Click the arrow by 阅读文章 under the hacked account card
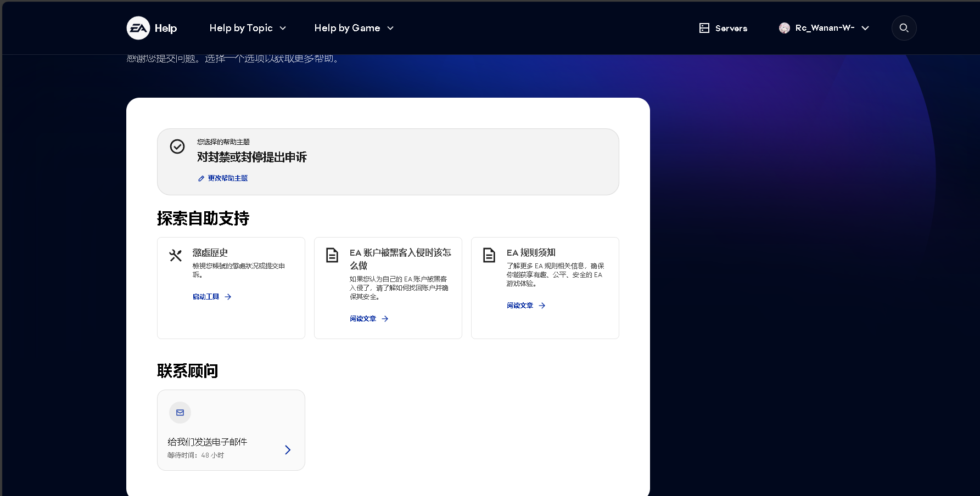The image size is (980, 496). coord(385,319)
